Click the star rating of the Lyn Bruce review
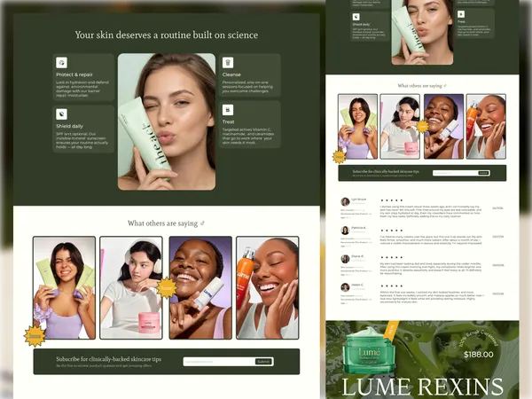Image resolution: width=532 pixels, height=399 pixels. [392, 200]
